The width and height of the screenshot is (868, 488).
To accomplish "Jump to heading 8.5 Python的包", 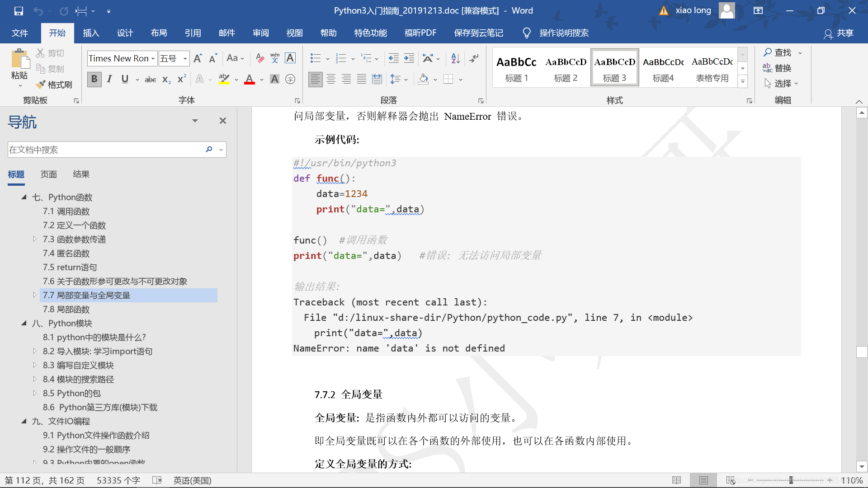I will (72, 393).
